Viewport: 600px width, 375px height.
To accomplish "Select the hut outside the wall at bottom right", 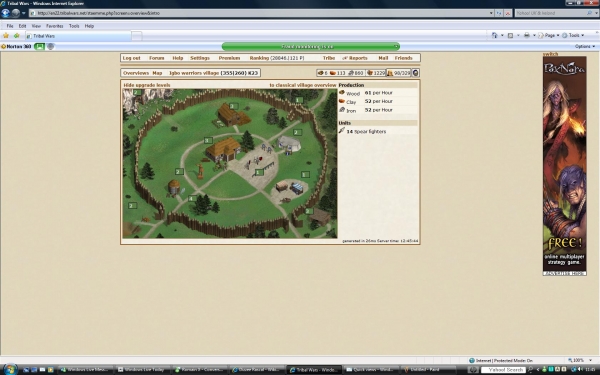I will tap(320, 217).
